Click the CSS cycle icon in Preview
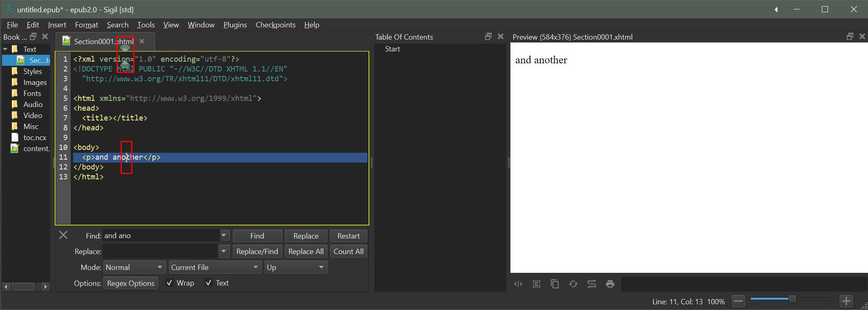 pyautogui.click(x=591, y=284)
